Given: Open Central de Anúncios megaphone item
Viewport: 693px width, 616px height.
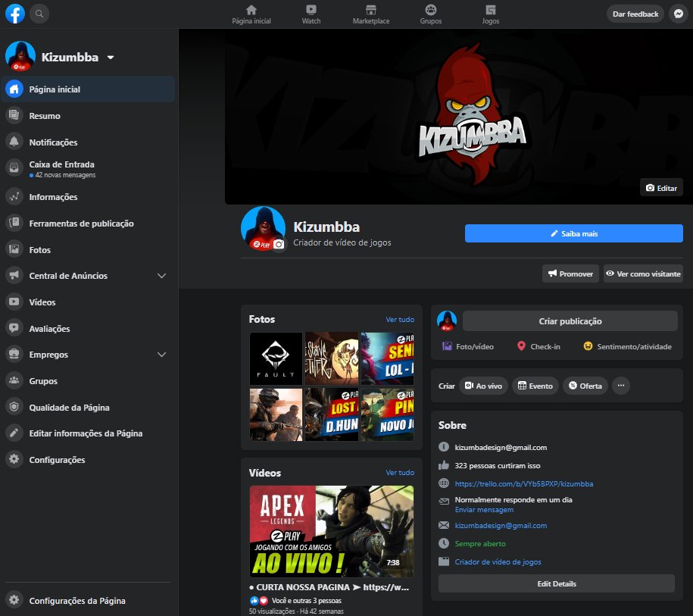Looking at the screenshot, I should [x=68, y=276].
